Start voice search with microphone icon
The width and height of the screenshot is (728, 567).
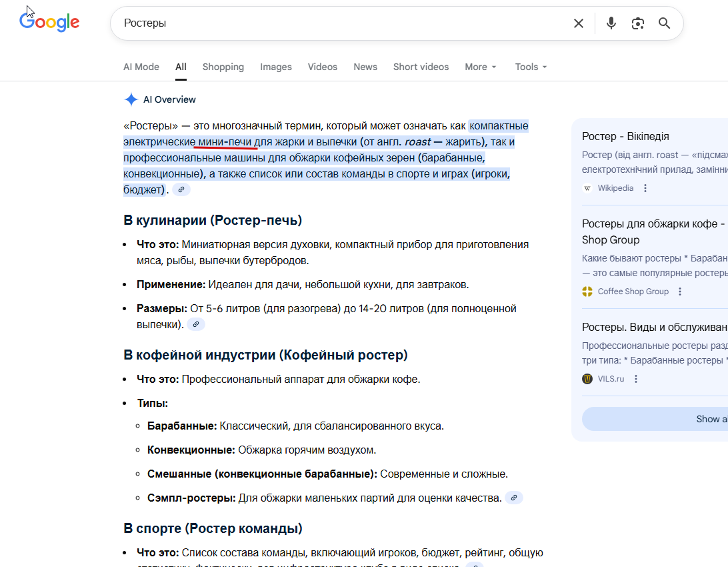click(611, 23)
